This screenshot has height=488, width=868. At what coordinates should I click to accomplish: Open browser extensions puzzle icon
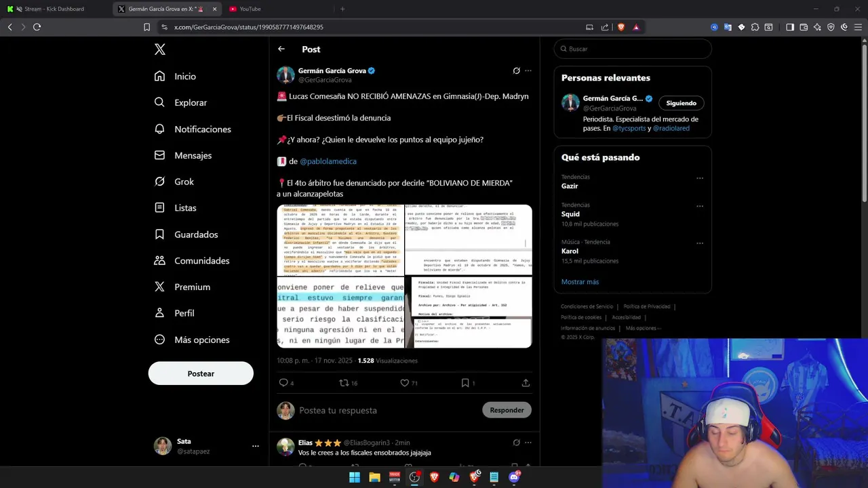click(x=755, y=27)
